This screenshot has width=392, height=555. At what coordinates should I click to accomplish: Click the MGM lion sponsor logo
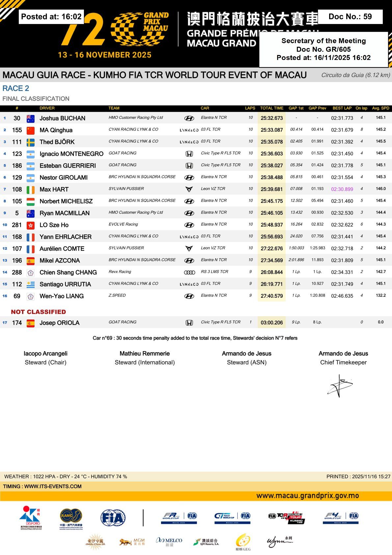click(132, 541)
